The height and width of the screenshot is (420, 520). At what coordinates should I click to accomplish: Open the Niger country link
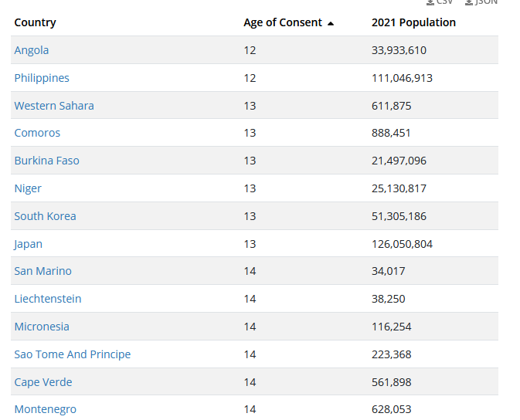pos(28,188)
